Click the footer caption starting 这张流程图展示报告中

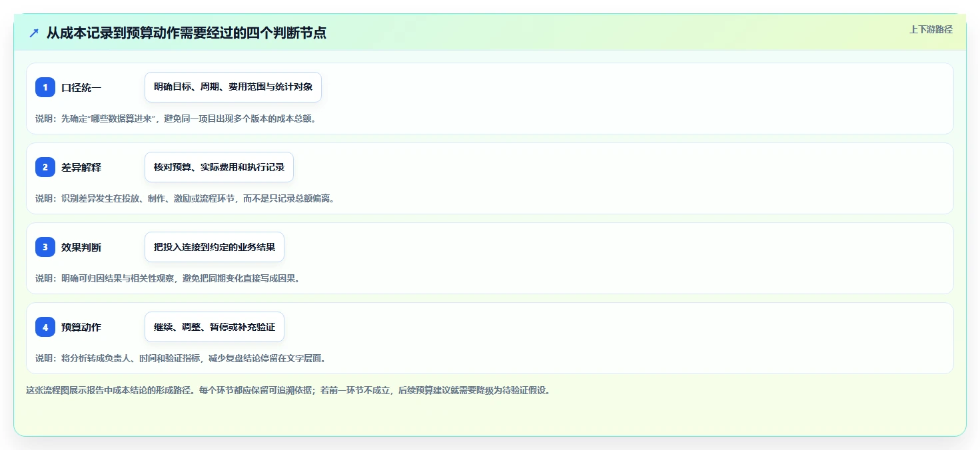click(288, 391)
